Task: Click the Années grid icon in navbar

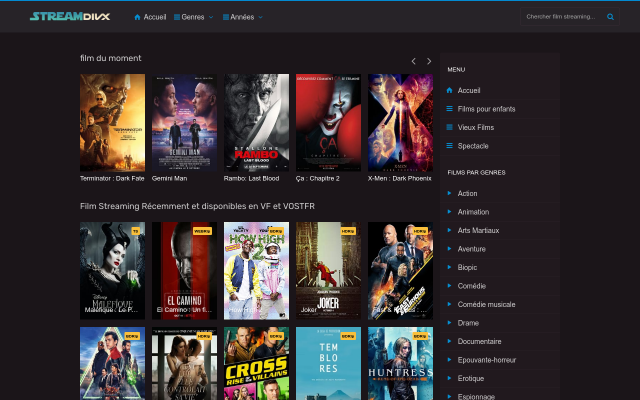Action: [x=226, y=17]
